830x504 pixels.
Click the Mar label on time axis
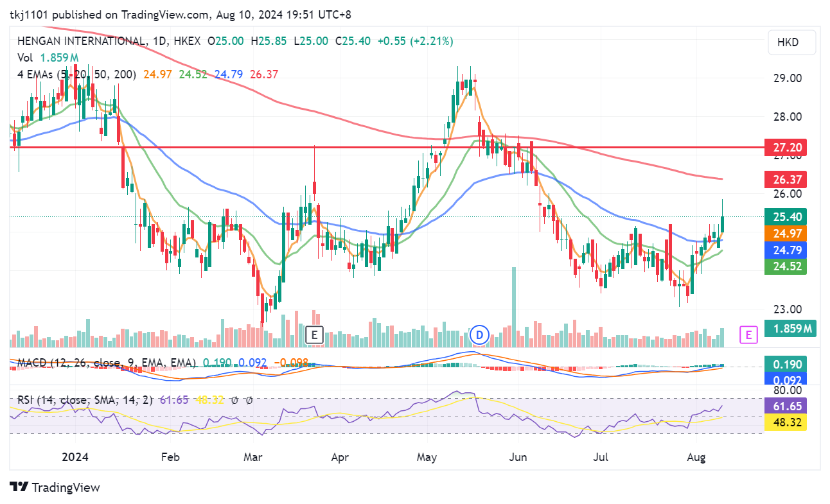pyautogui.click(x=253, y=458)
